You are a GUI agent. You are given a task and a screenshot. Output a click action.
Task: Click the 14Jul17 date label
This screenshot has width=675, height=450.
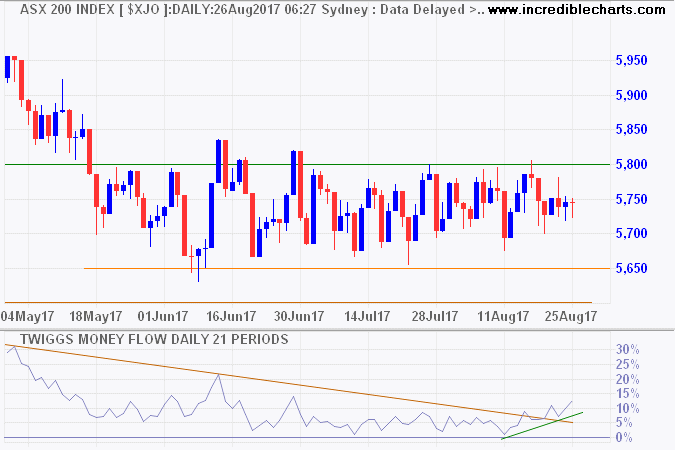pos(367,317)
